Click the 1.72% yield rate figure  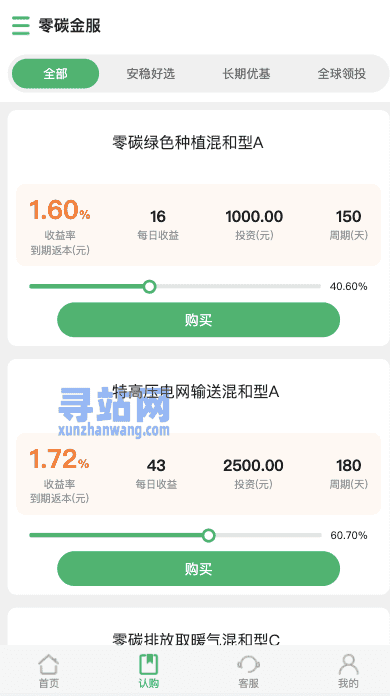coord(59,459)
